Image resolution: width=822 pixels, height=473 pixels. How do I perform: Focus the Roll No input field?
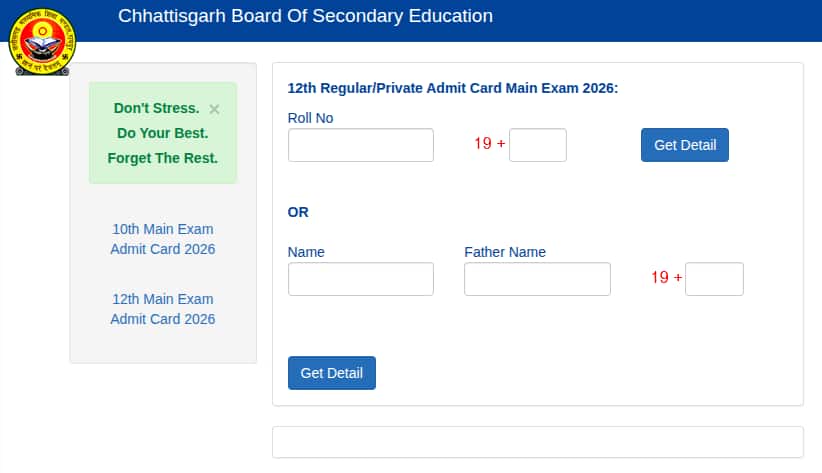(x=360, y=145)
